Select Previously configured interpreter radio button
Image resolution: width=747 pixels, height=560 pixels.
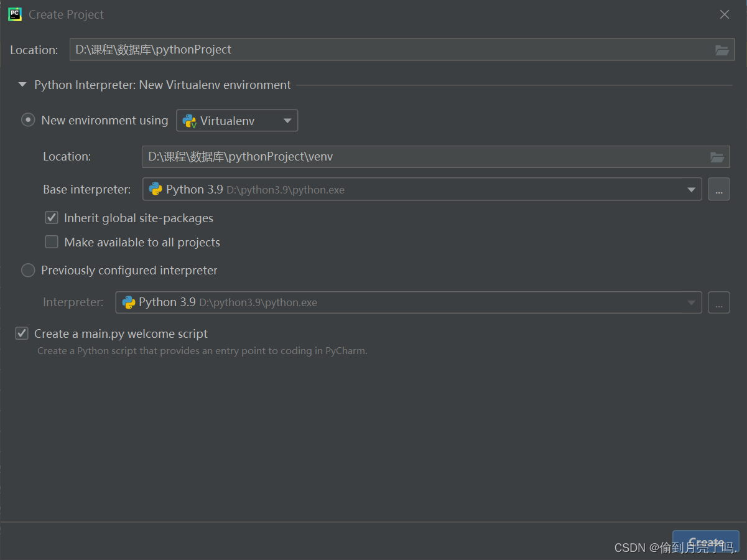28,270
